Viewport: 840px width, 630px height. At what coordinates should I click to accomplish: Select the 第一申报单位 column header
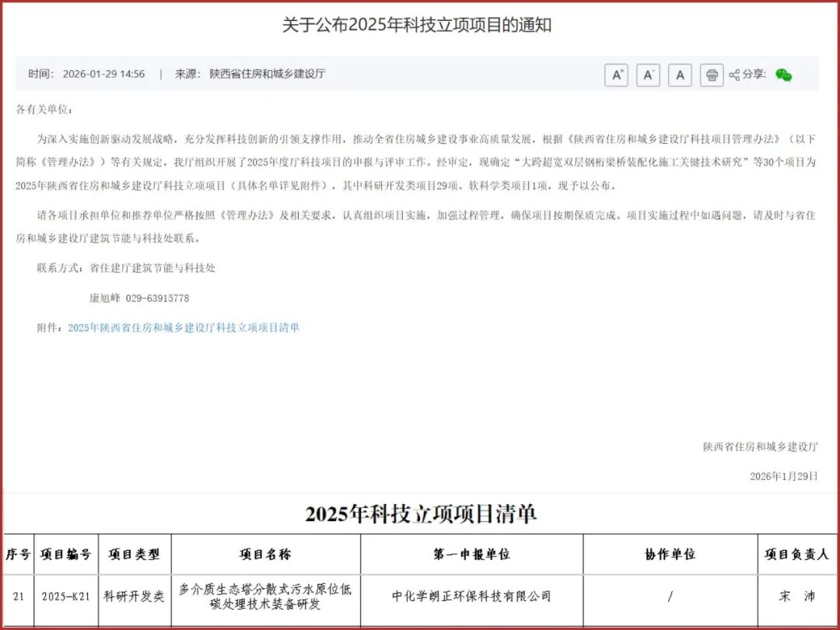(471, 555)
